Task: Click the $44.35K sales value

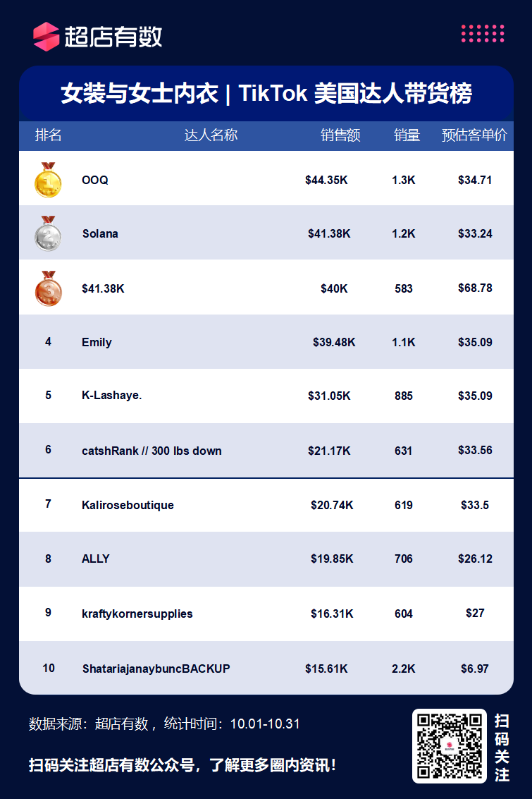Action: [326, 180]
